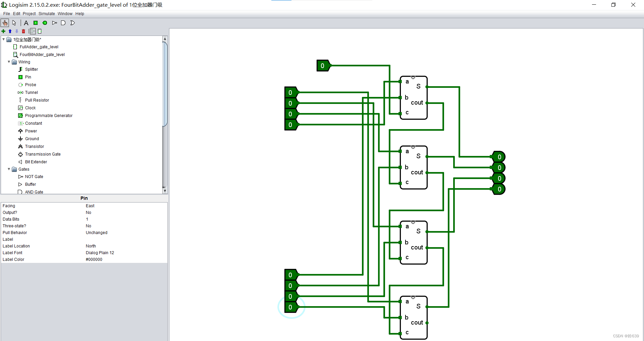
Task: Toggle fourth pin of upper input group
Action: click(290, 125)
